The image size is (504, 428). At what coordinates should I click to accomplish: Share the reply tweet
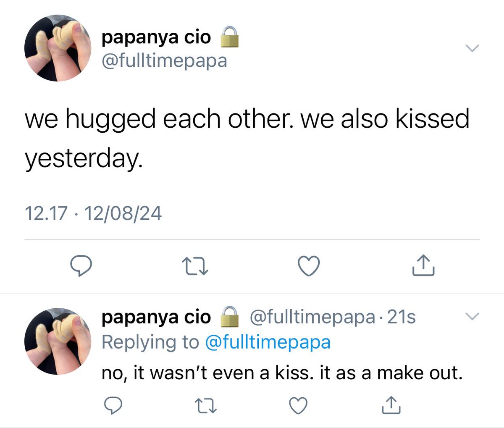(391, 405)
